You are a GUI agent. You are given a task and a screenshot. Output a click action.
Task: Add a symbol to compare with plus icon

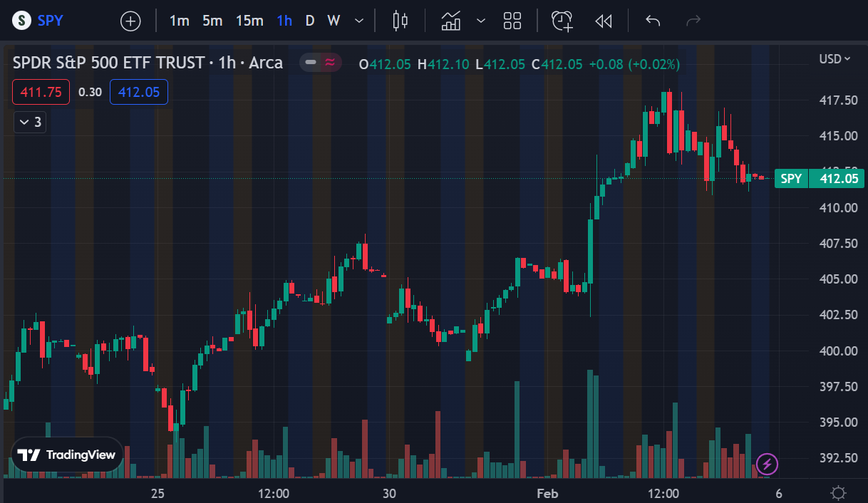pos(130,21)
